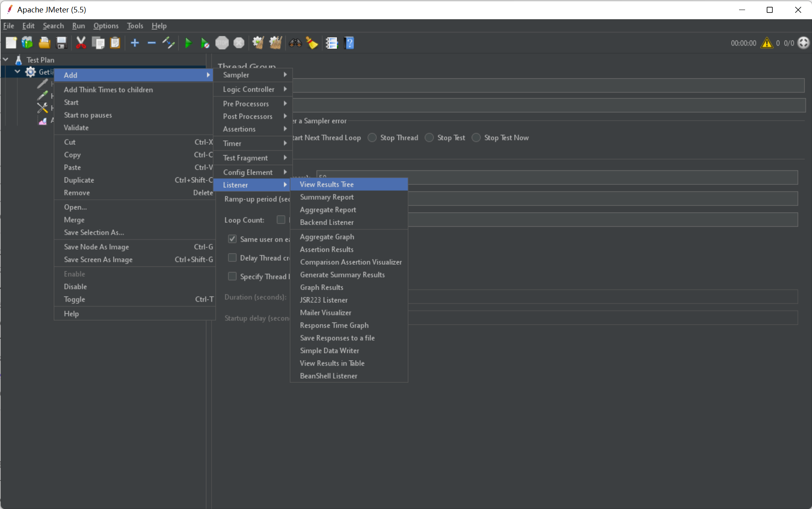
Task: Click the Thread Group gear tree icon
Action: pyautogui.click(x=30, y=72)
